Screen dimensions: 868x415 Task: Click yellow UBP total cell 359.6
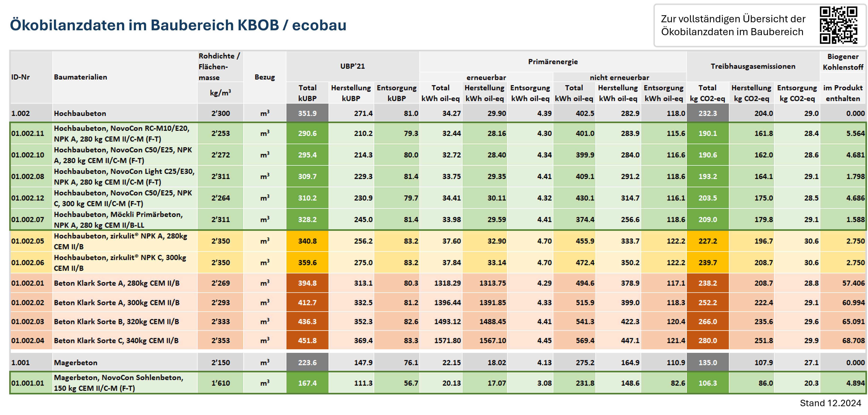point(307,263)
